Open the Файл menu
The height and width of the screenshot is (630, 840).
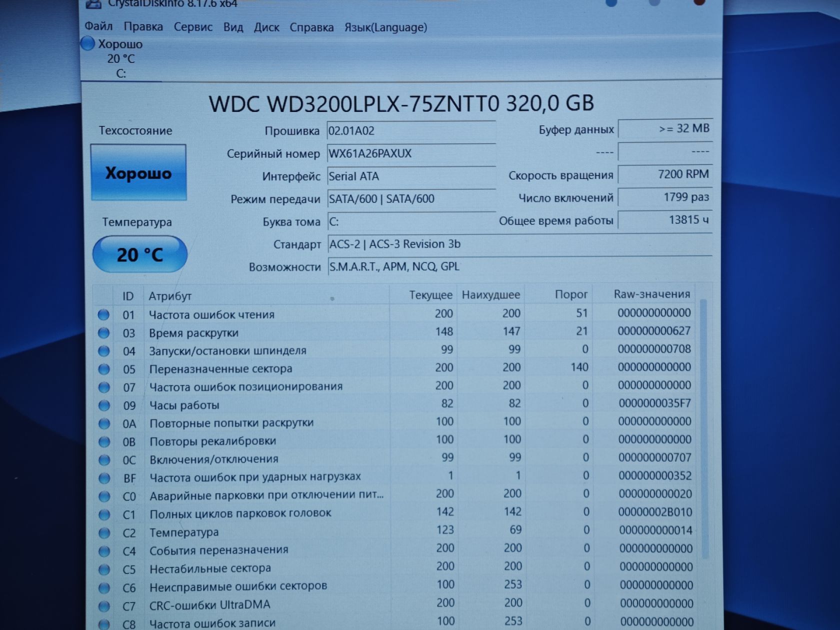point(98,26)
